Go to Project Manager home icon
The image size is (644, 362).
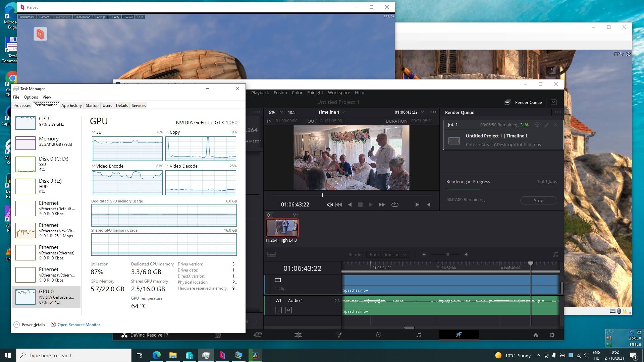(x=536, y=335)
